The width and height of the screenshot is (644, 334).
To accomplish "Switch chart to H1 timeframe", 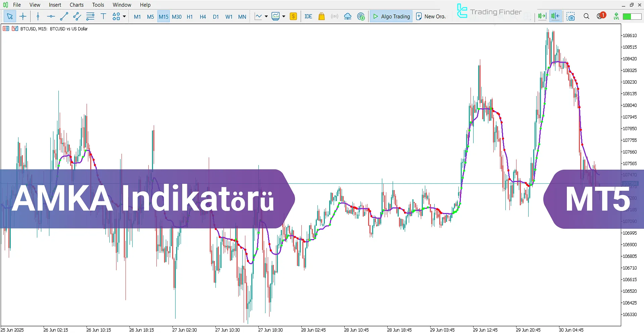I will [190, 17].
